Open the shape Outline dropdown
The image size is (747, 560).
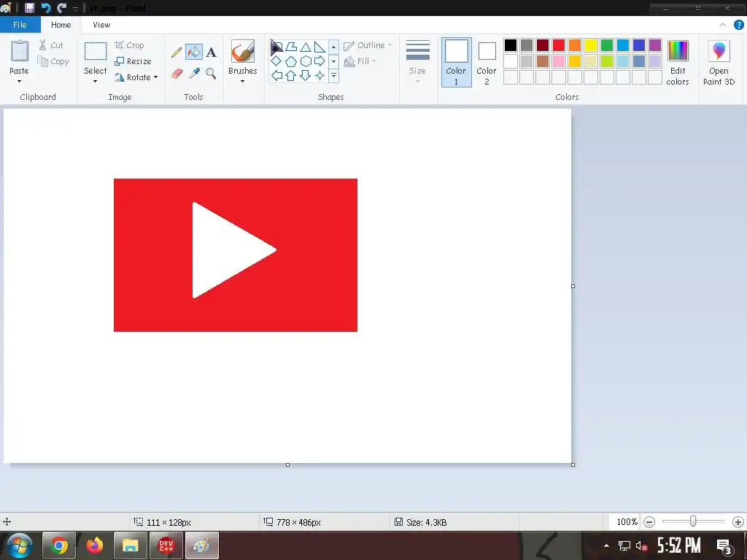pyautogui.click(x=368, y=45)
